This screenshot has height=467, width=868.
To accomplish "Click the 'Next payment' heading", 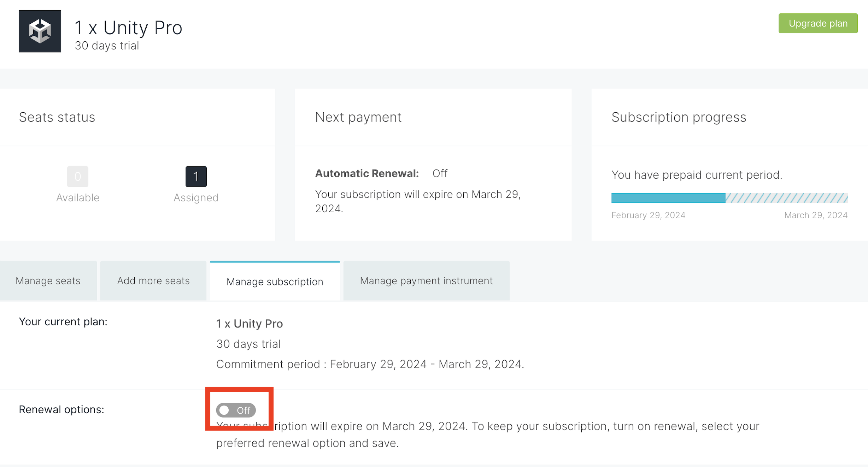I will point(358,117).
